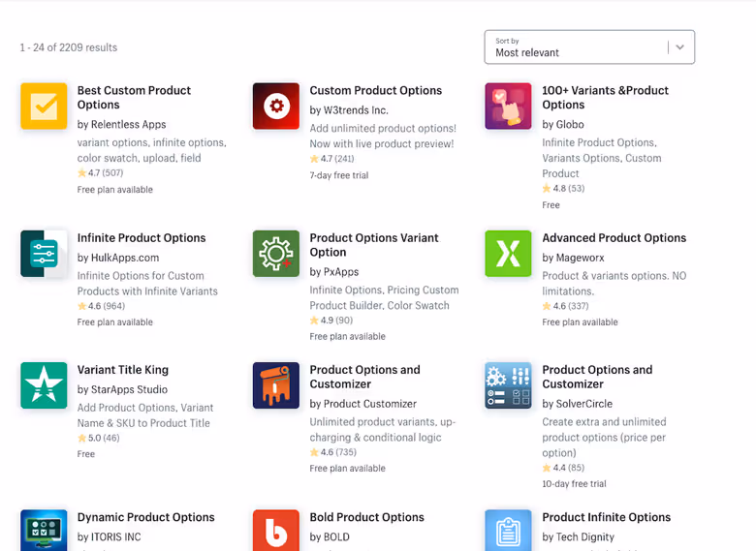Click the by Relentless Apps developer text
Screen dimensions: 756x551
[x=121, y=124]
